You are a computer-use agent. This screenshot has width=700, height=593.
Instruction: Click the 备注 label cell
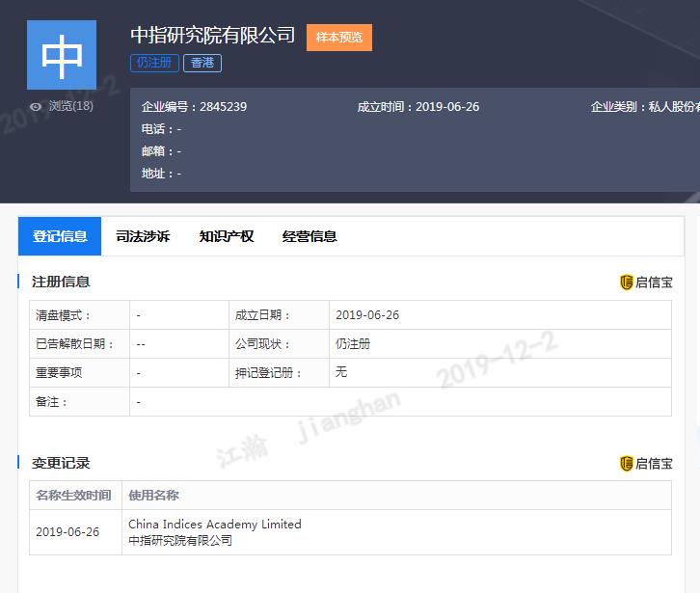tap(79, 402)
